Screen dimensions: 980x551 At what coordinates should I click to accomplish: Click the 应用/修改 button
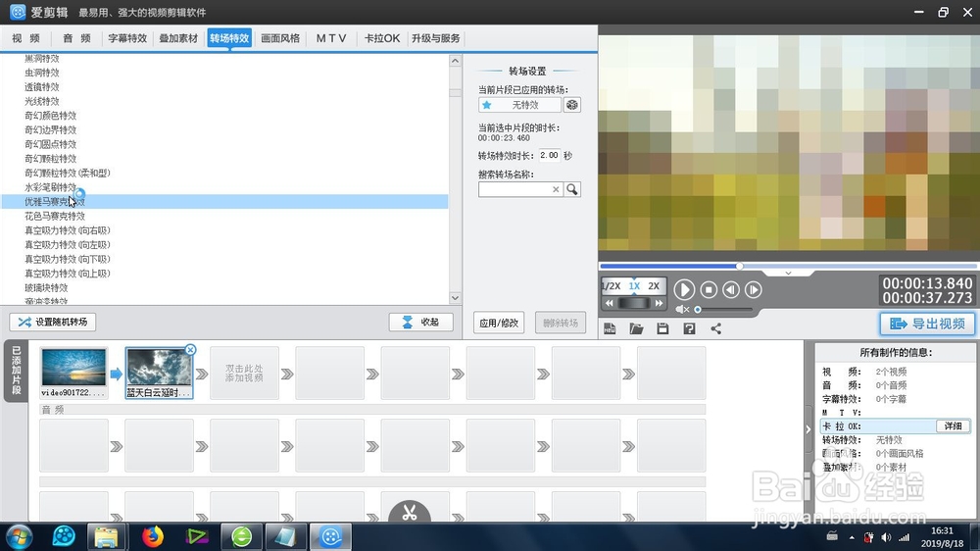(x=499, y=323)
